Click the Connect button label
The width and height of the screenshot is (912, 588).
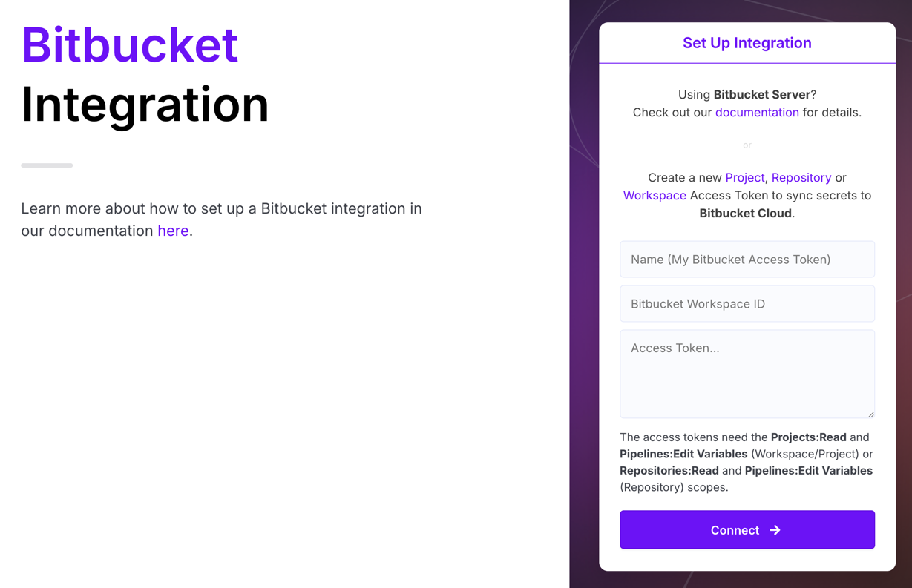735,530
